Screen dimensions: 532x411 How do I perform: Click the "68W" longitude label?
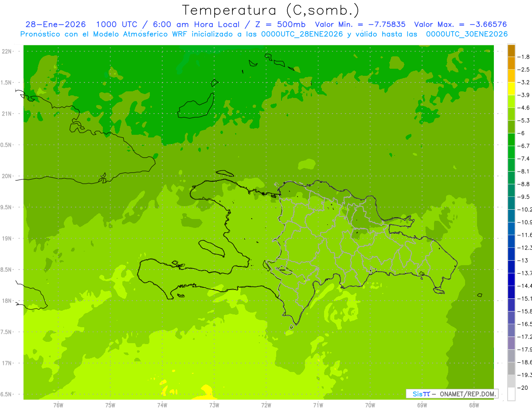[474, 406]
